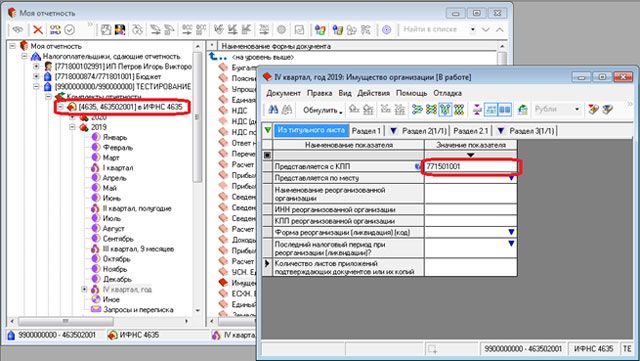Click the КПП value field 771501001

[471, 167]
